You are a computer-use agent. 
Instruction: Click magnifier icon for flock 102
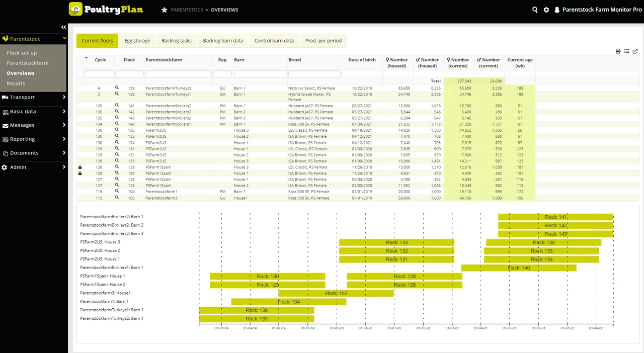(x=117, y=198)
